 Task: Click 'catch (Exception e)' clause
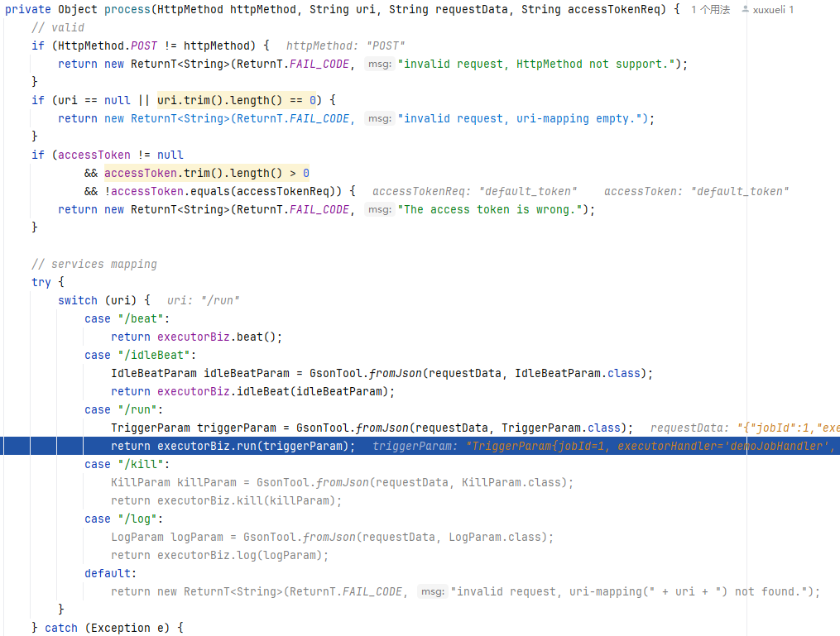[x=107, y=628]
